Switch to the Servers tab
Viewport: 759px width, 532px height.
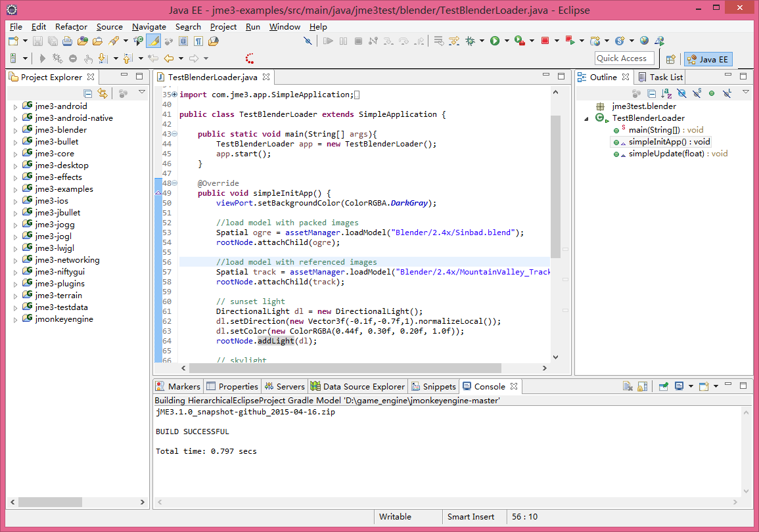click(x=285, y=386)
